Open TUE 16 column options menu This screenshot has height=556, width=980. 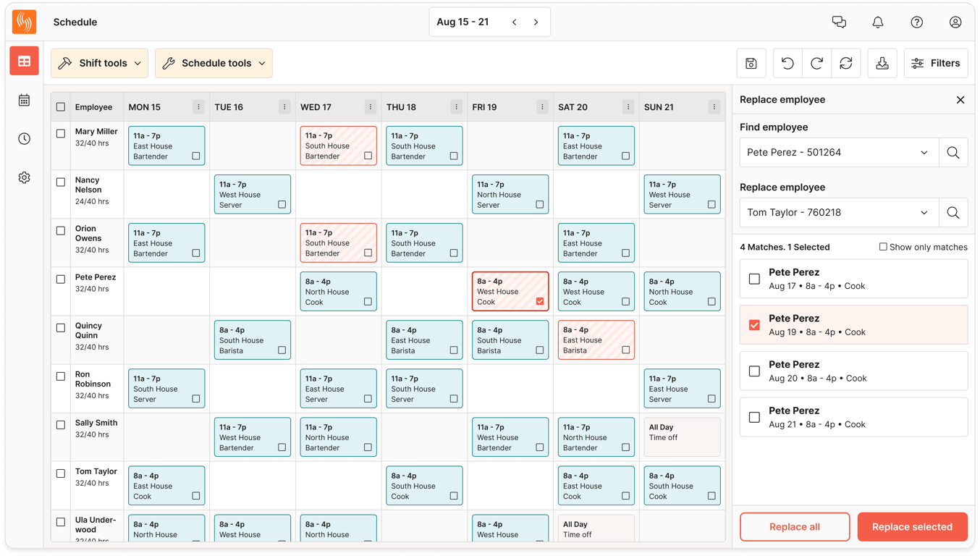pos(284,107)
